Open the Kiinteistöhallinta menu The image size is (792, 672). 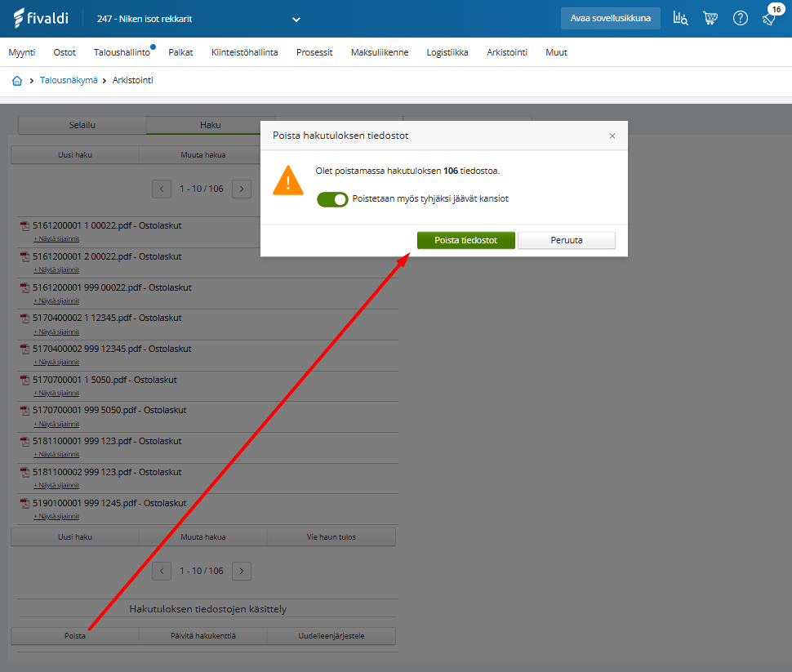(244, 52)
